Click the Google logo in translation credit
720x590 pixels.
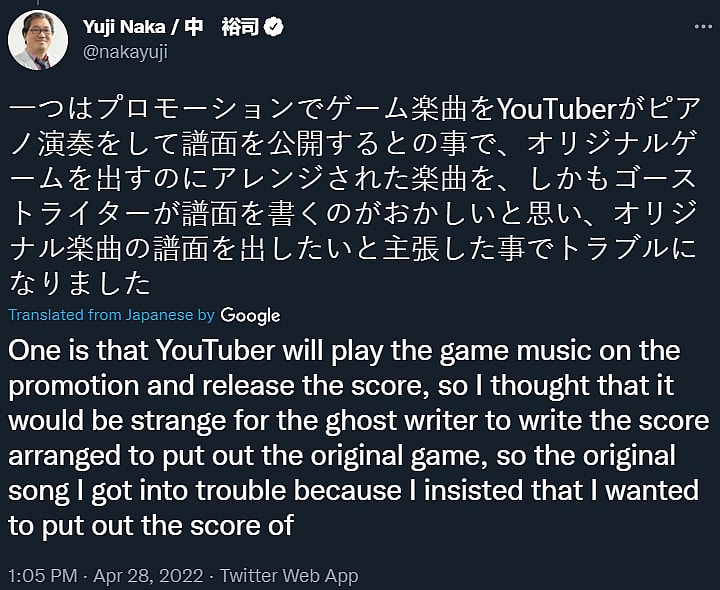[250, 315]
